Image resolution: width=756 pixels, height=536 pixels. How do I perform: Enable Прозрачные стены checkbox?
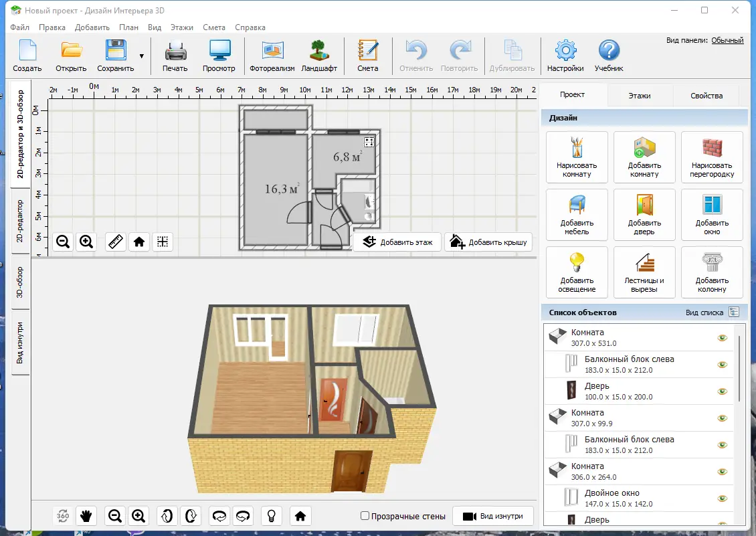(x=365, y=516)
